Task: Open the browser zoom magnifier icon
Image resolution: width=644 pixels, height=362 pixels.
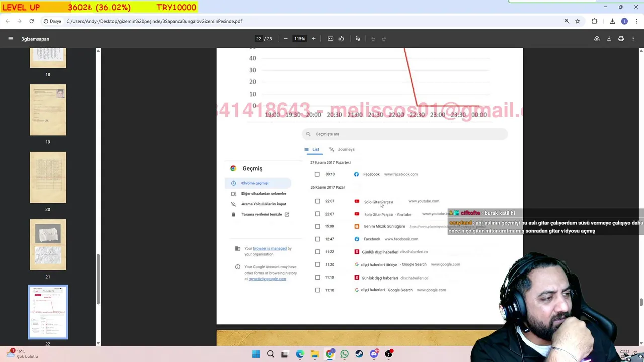Action: click(567, 21)
